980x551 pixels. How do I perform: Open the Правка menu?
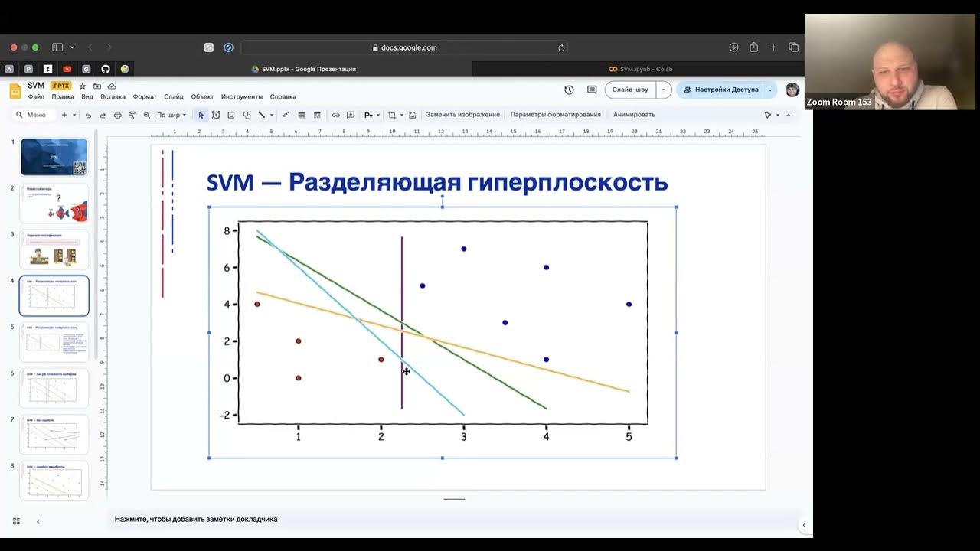(63, 97)
